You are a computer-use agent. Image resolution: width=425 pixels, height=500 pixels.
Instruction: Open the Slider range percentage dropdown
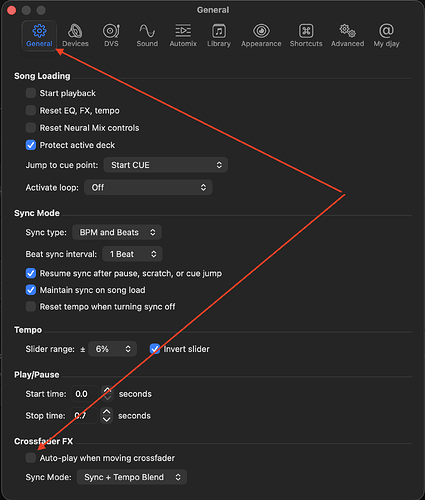coord(113,349)
